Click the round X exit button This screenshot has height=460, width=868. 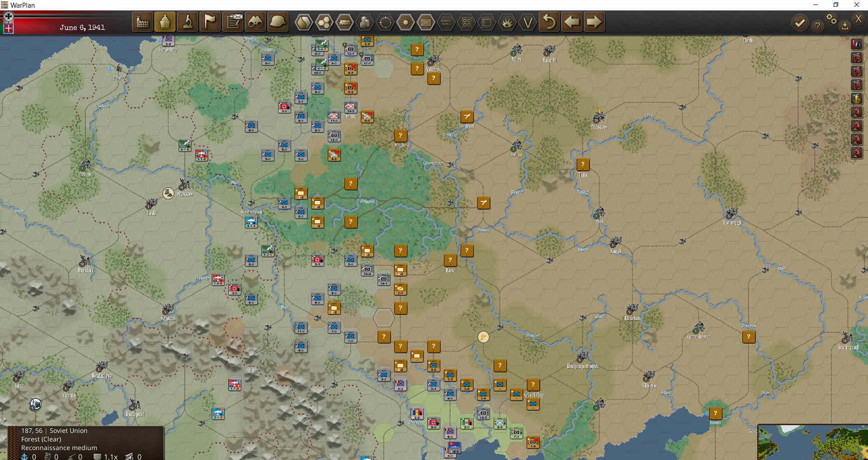(858, 19)
